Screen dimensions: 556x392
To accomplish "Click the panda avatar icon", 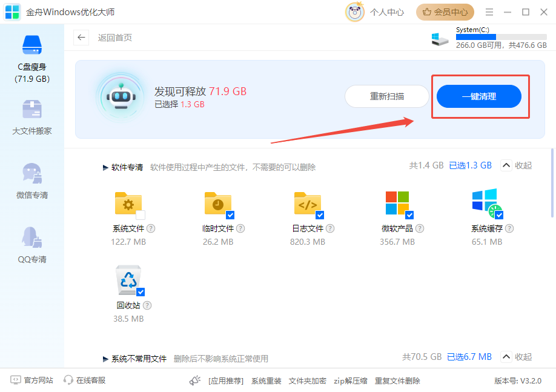I will point(354,12).
